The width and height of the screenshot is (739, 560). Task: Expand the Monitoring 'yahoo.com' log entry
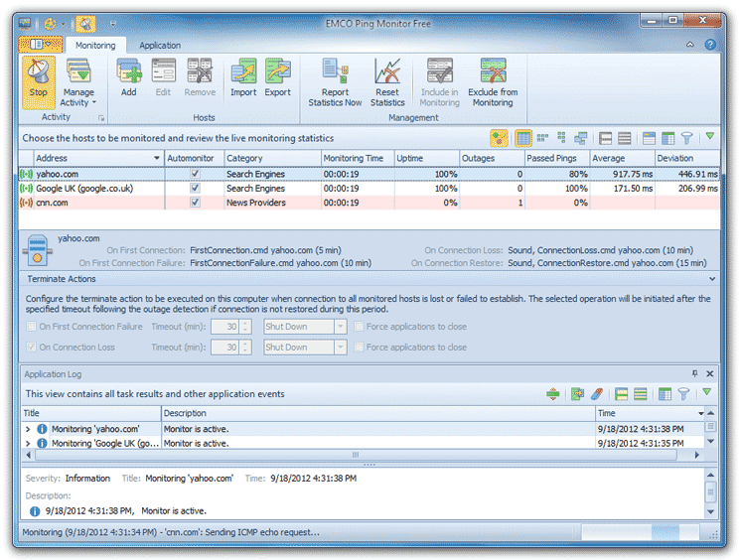point(28,429)
